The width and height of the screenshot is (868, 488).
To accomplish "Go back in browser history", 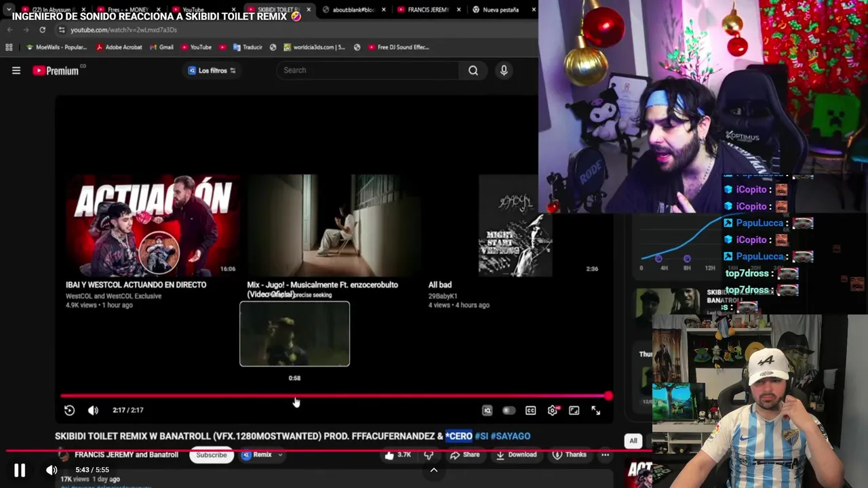I will click(9, 30).
